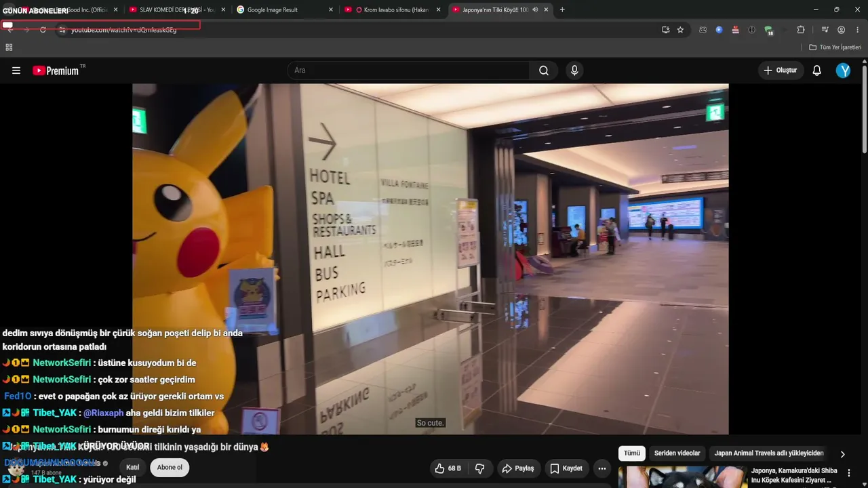Open the Shiba Inu video thumbnail
The width and height of the screenshot is (868, 488).
pyautogui.click(x=682, y=477)
